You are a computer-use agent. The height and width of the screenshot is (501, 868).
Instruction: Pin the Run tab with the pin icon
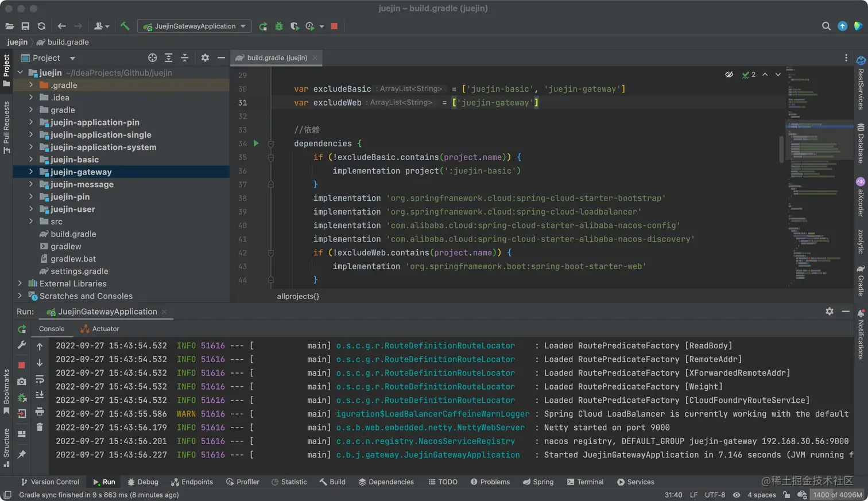click(22, 455)
